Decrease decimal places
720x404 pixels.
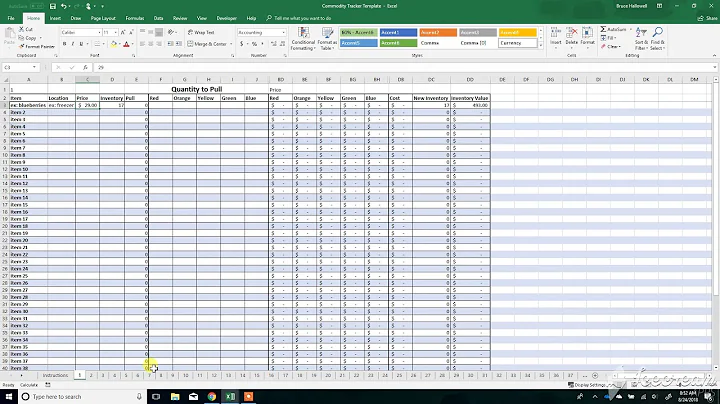point(282,44)
